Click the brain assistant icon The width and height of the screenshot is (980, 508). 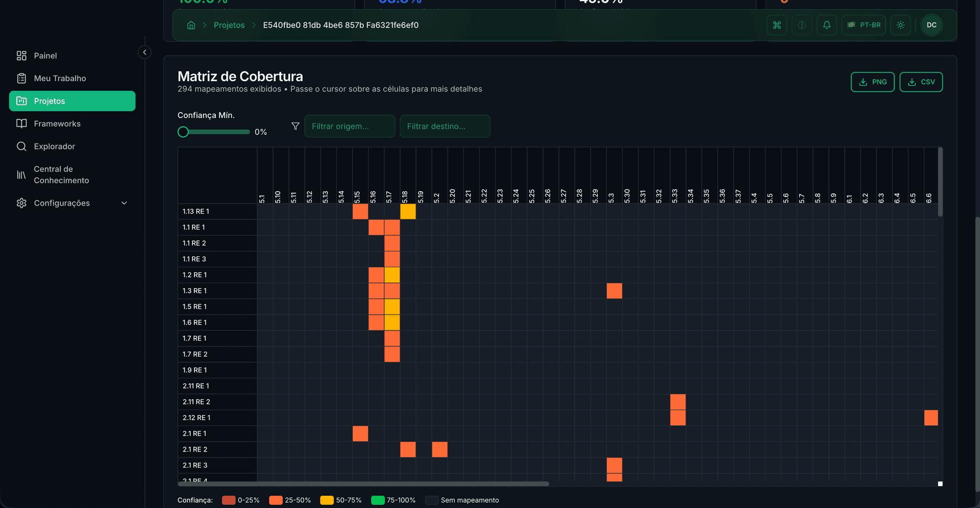coord(801,25)
